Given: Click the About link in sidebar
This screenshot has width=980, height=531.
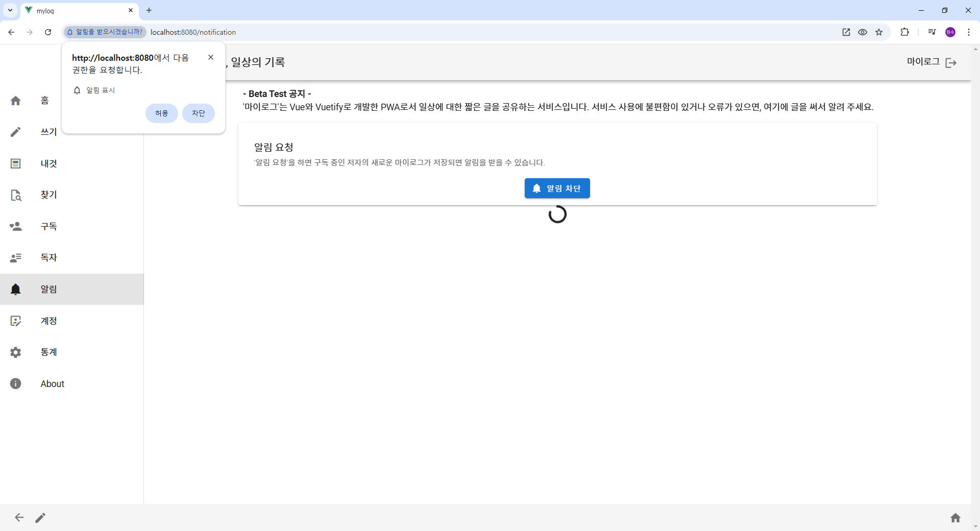Looking at the screenshot, I should pyautogui.click(x=52, y=383).
